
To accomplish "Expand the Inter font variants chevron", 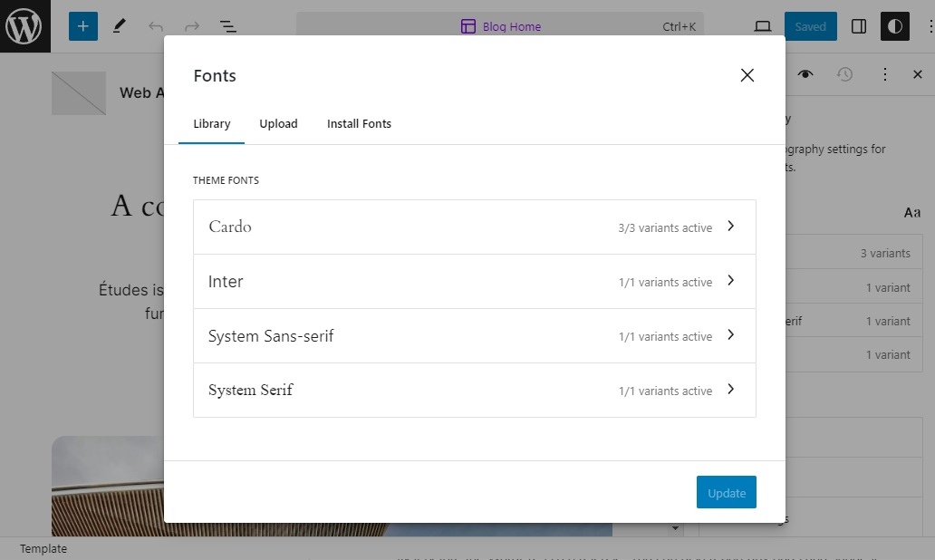I will [730, 281].
